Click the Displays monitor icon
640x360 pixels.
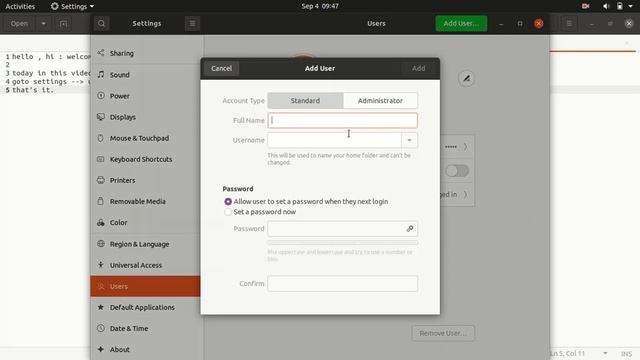click(101, 117)
